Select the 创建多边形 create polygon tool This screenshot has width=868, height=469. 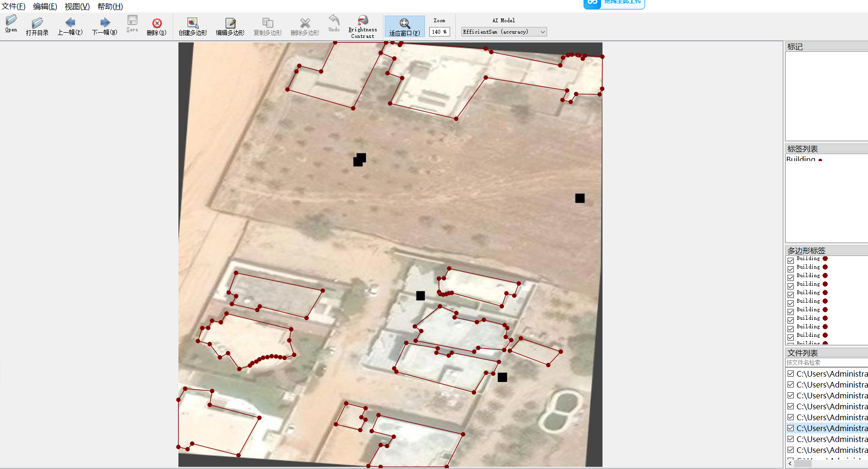(193, 27)
